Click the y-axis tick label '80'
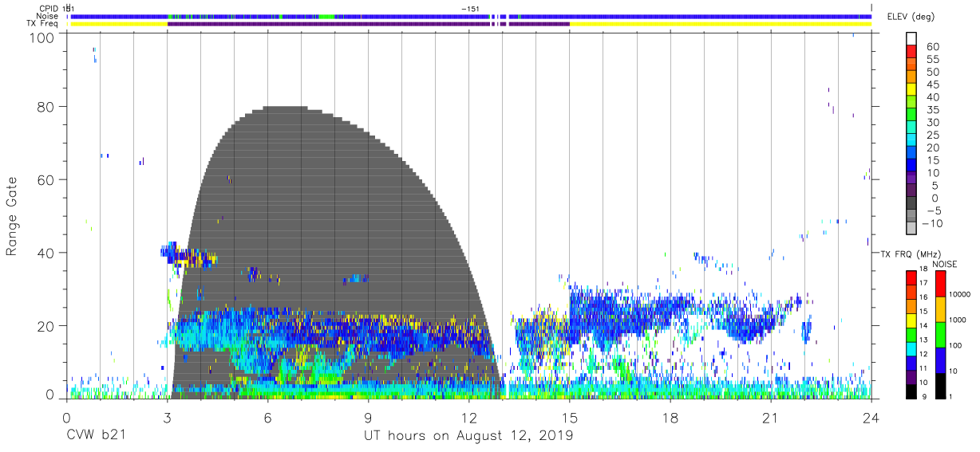This screenshot has width=980, height=452. click(46, 107)
